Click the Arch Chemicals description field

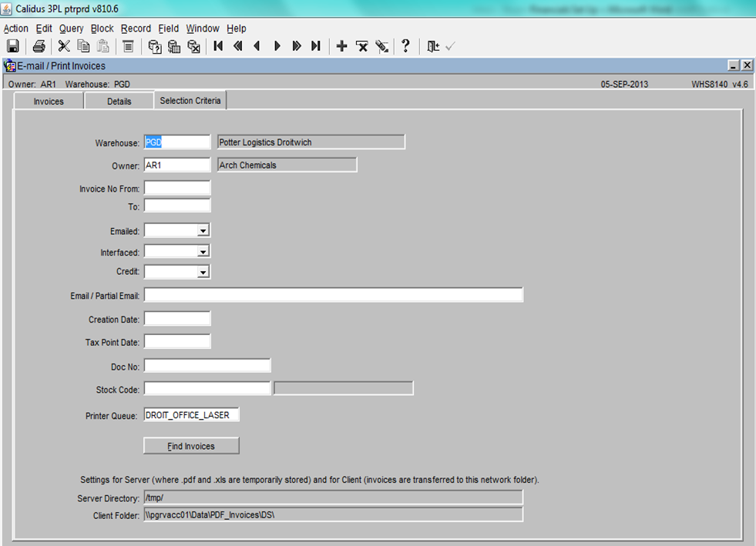(287, 165)
